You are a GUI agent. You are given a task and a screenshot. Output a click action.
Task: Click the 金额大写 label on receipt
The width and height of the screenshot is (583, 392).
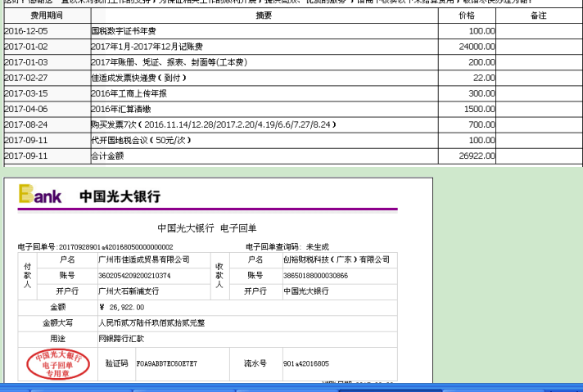(x=57, y=323)
